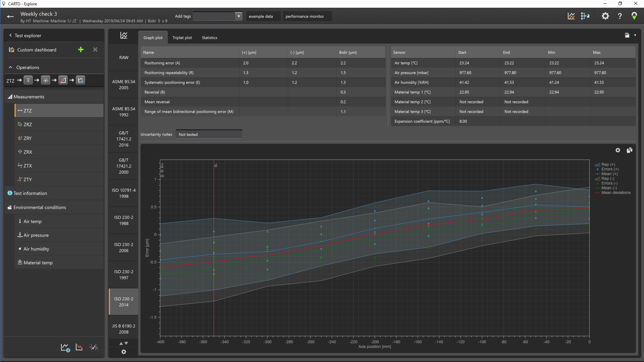Screen dimensions: 644x362
Task: Add a new custom dashboard
Action: pyautogui.click(x=81, y=50)
